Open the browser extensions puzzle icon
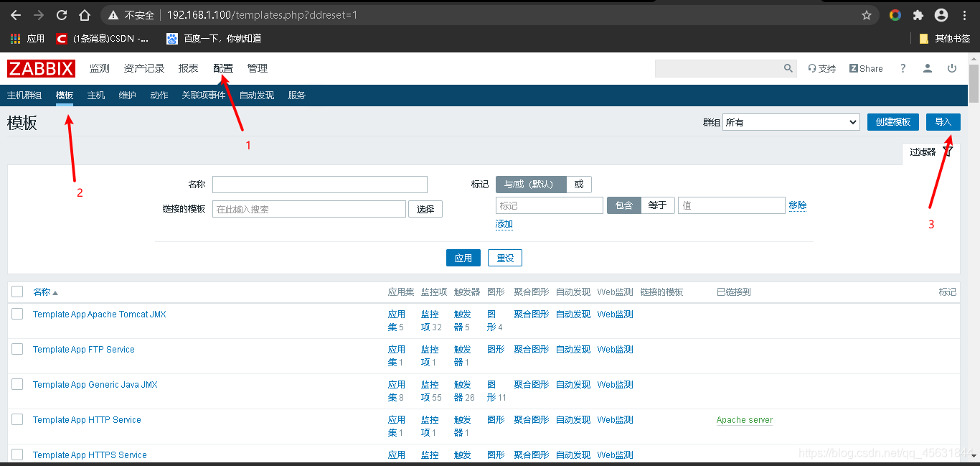 coord(918,15)
